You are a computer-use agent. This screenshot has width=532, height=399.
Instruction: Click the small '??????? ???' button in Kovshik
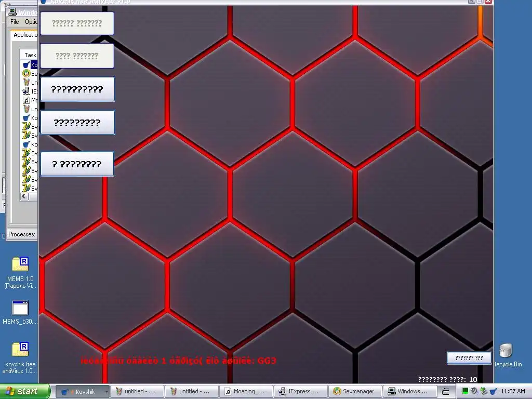point(469,358)
